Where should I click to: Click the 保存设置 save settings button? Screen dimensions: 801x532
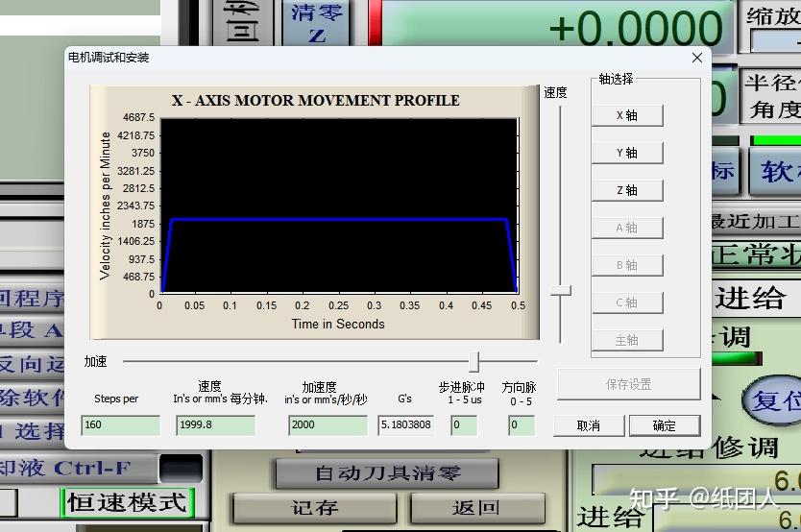(x=628, y=384)
